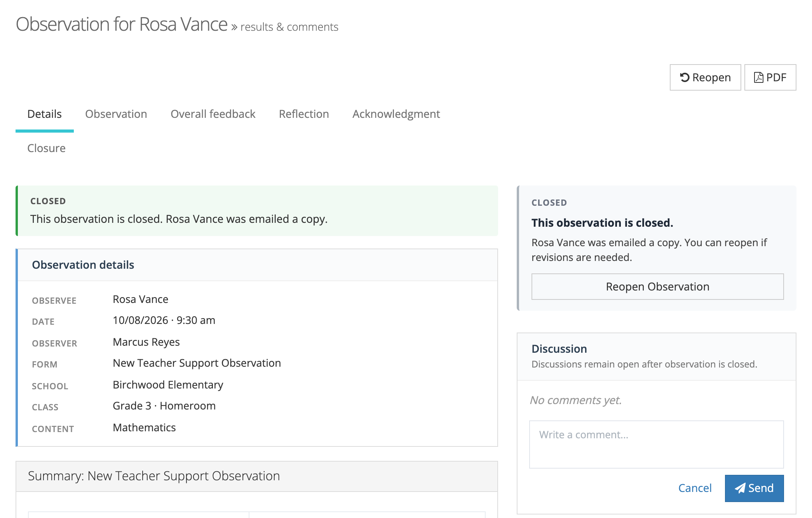Image resolution: width=812 pixels, height=518 pixels.
Task: Click the observer name Marcus Reyes
Action: [x=146, y=342]
